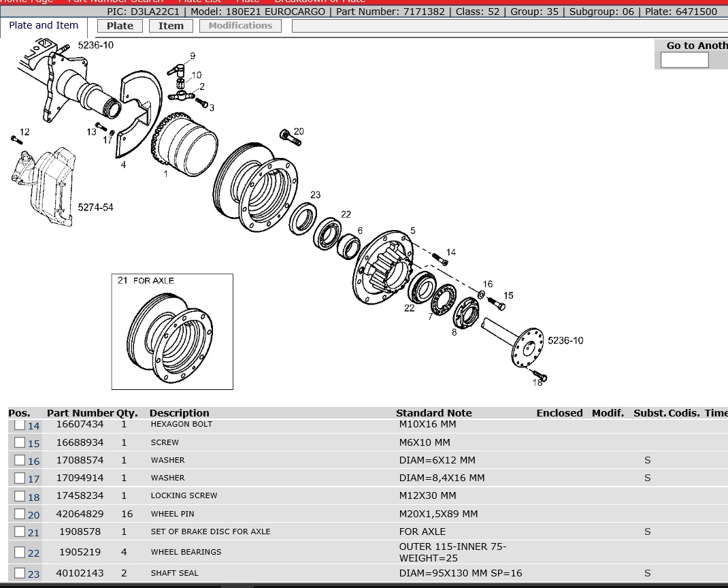
Task: Tick checkbox for position 18 locking screw
Action: click(x=20, y=495)
